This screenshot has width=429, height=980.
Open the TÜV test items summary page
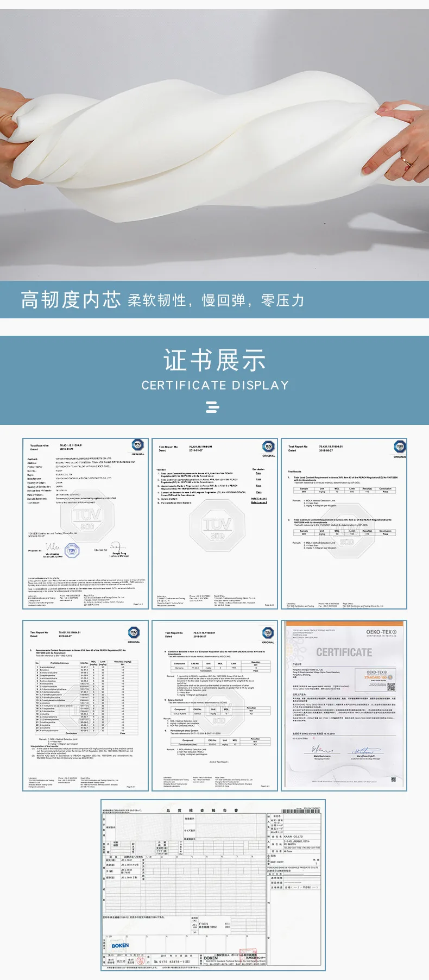point(215,523)
